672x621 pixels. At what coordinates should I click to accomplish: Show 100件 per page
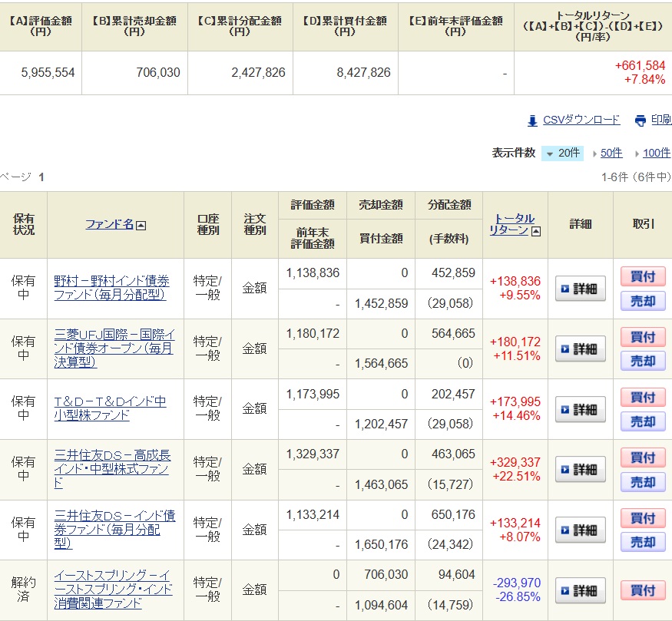(656, 154)
